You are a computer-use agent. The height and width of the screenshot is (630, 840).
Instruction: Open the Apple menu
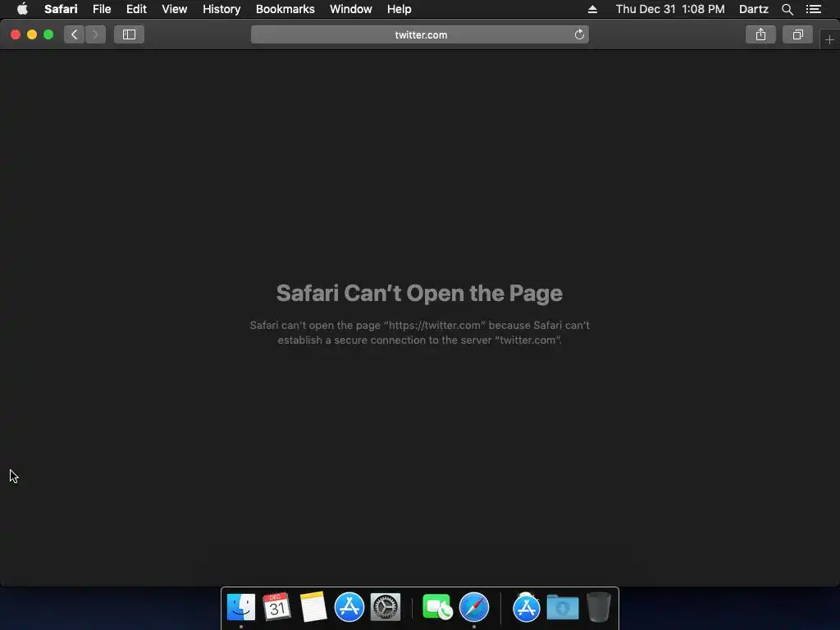coord(22,9)
